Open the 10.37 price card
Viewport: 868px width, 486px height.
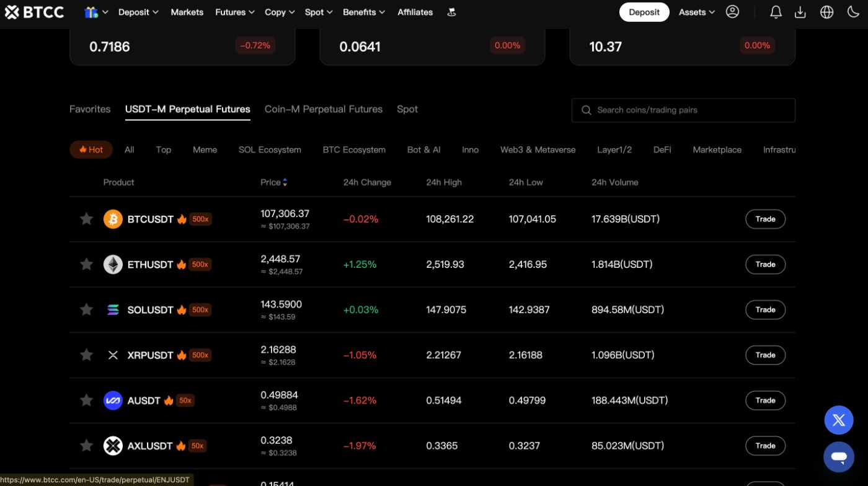682,46
